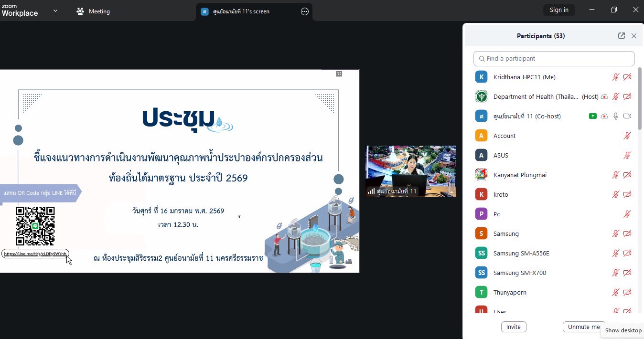Close the Participants panel

click(634, 36)
